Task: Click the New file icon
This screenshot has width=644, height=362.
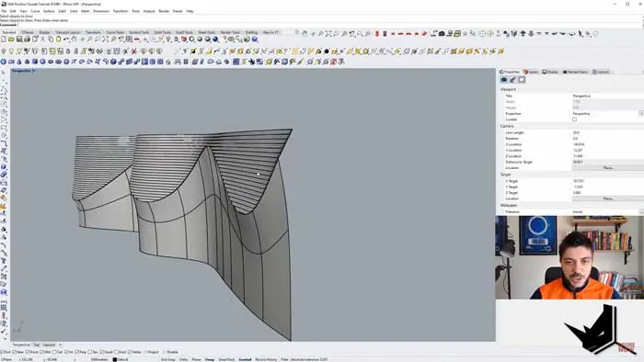Action: pyautogui.click(x=4, y=40)
